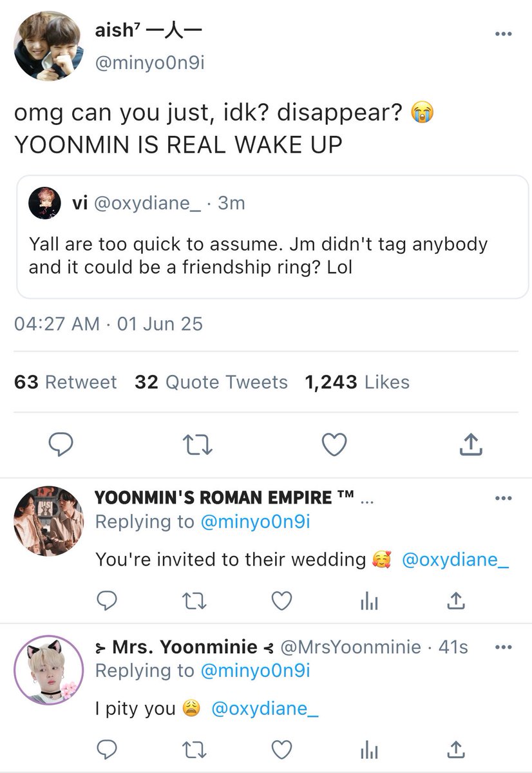The image size is (532, 773).
Task: Open more options on aish's tweet
Action: (x=503, y=34)
